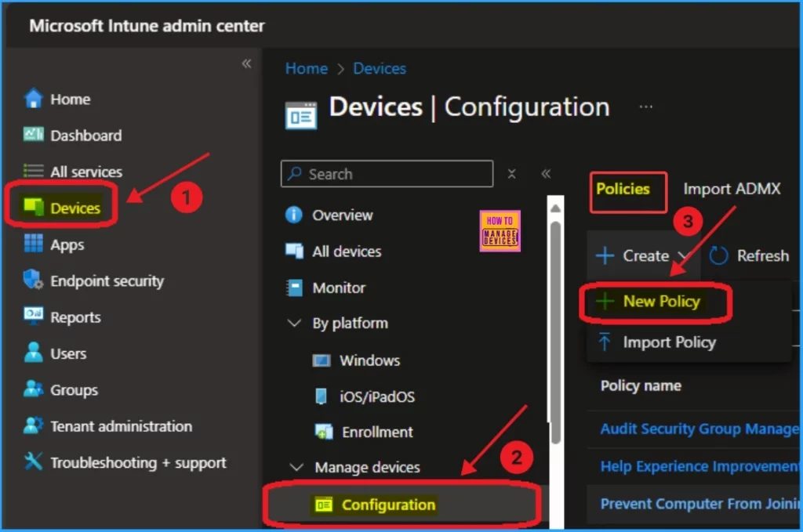Screen dimensions: 803x532
Task: Select iOS/iPadOS under By platform
Action: click(x=377, y=396)
